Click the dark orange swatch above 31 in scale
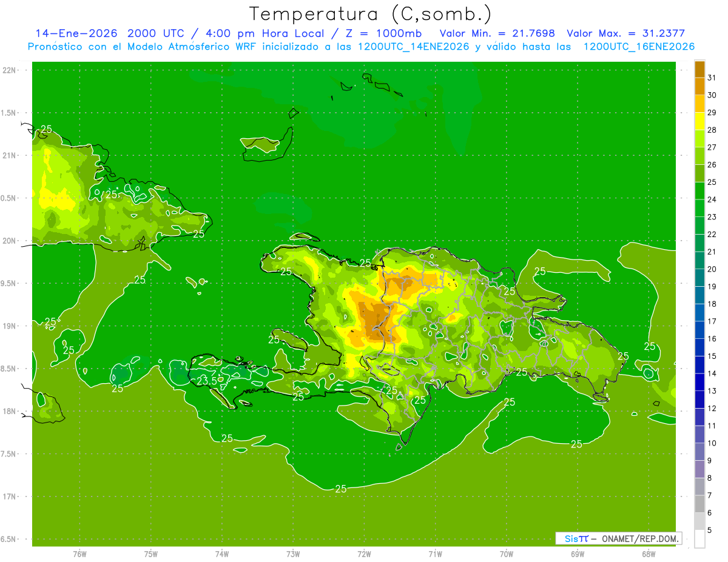This screenshot has height=562, width=728. click(699, 69)
